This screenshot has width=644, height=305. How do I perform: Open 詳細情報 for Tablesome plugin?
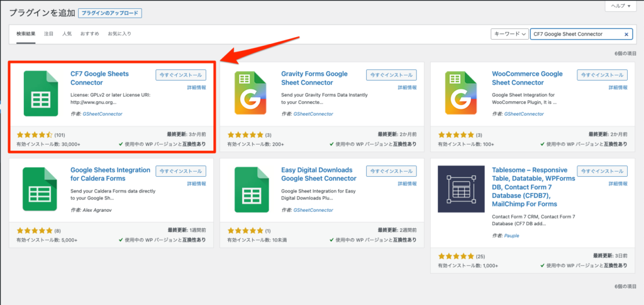(618, 184)
